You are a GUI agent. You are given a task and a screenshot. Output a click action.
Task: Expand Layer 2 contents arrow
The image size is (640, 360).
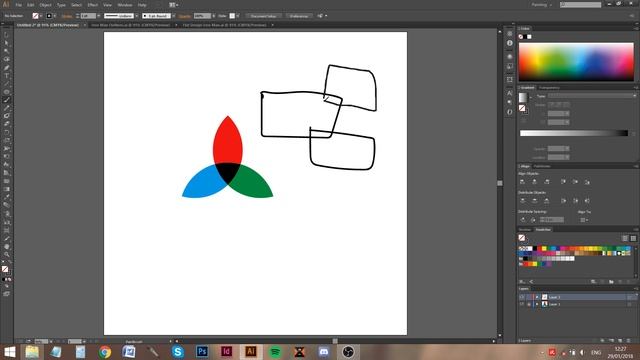[x=537, y=297]
